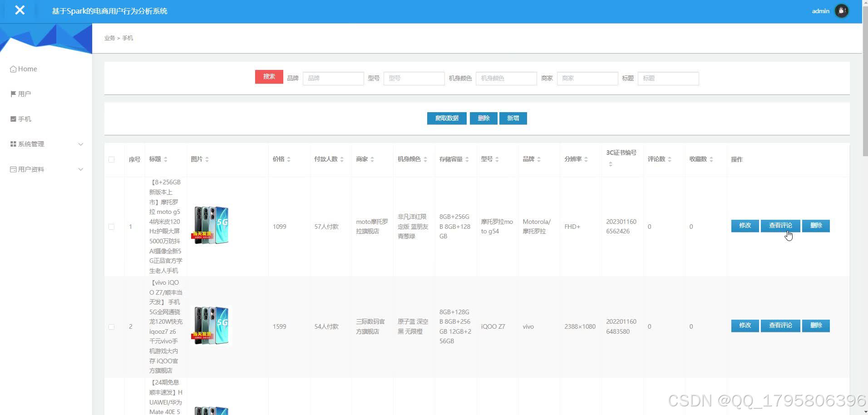Screen dimensions: 868x415
Task: Click the admin username text
Action: tap(820, 11)
